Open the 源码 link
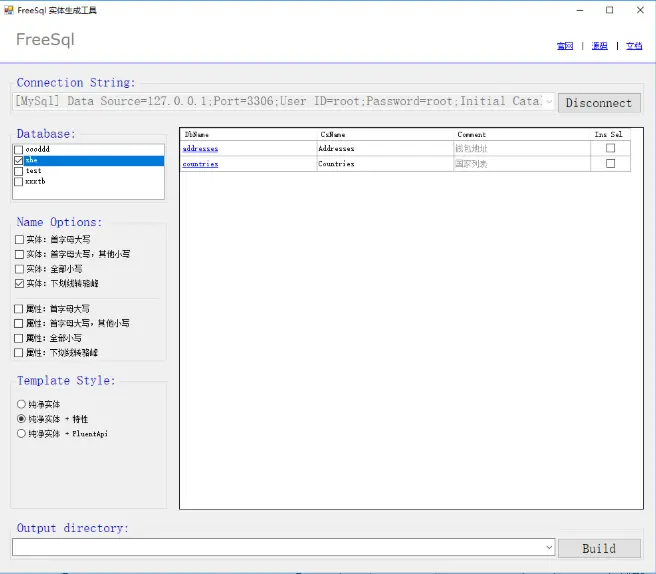The image size is (656, 574). (x=600, y=46)
